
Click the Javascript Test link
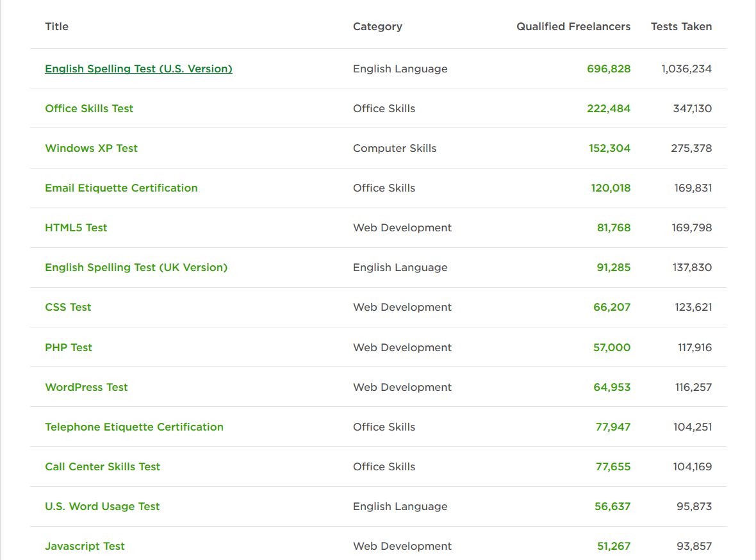pos(85,546)
